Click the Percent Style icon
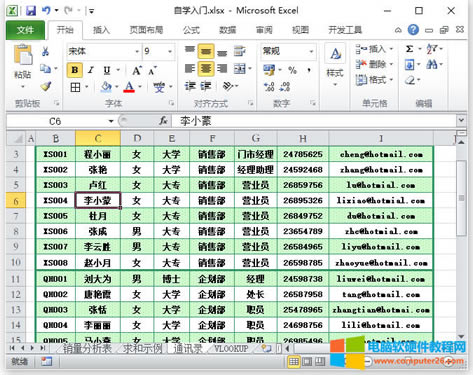473x375 pixels. (x=292, y=70)
